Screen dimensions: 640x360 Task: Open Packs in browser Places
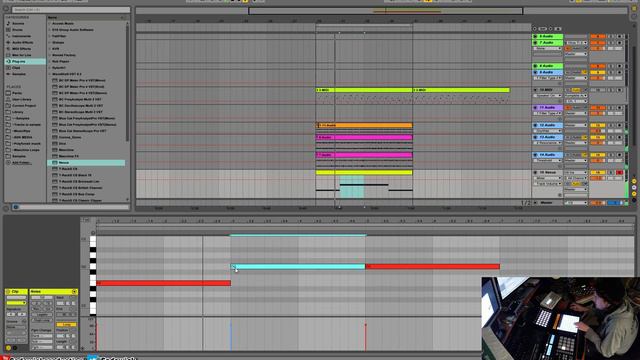tap(17, 93)
